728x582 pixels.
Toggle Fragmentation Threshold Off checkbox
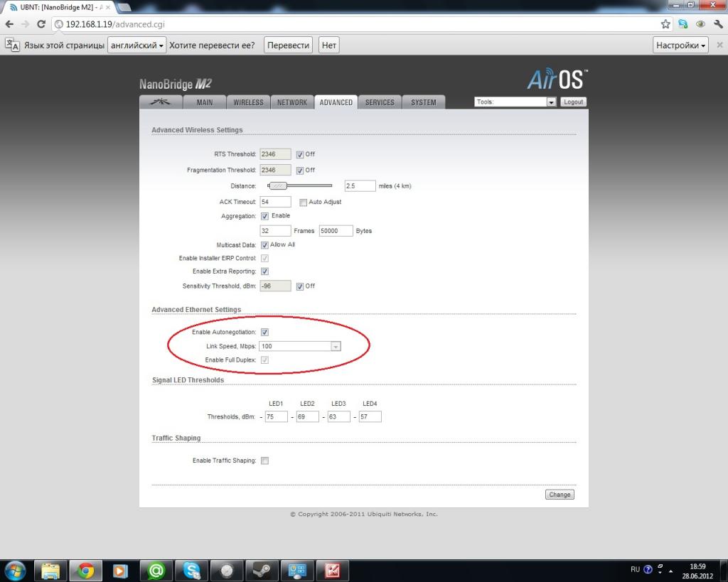pyautogui.click(x=300, y=171)
